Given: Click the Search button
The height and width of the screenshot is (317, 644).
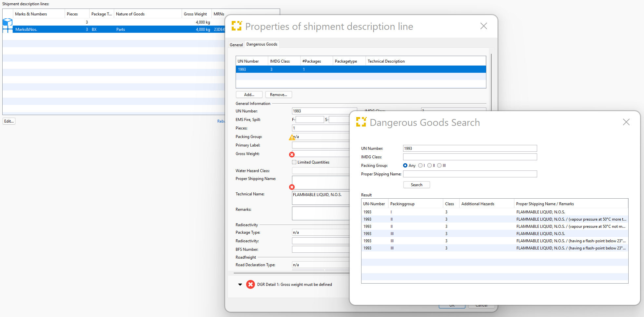Looking at the screenshot, I should pos(417,185).
